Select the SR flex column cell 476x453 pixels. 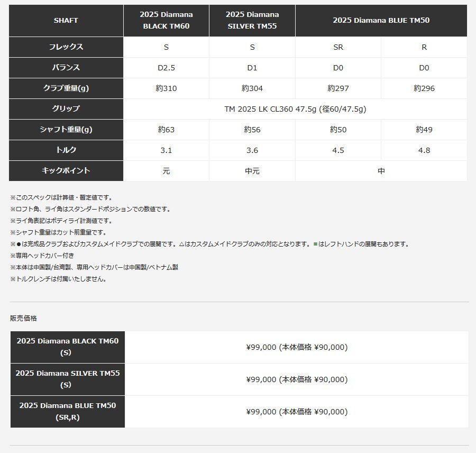click(x=338, y=47)
